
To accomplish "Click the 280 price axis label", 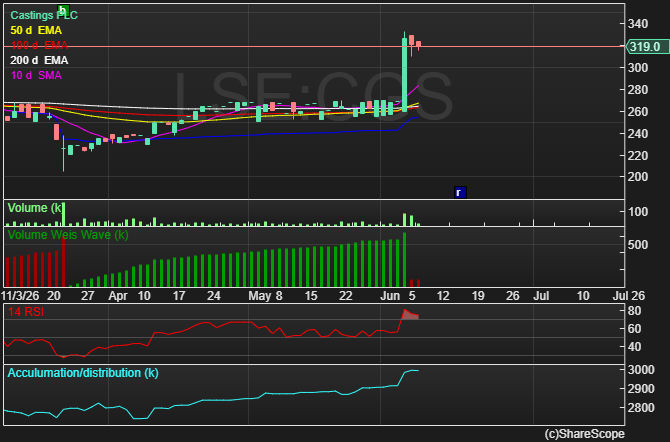I will point(638,90).
